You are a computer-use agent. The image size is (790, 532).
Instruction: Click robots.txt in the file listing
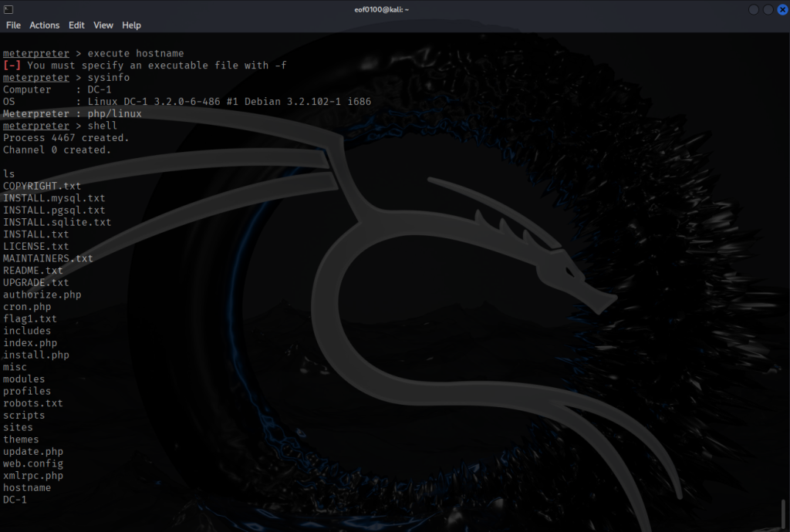33,403
